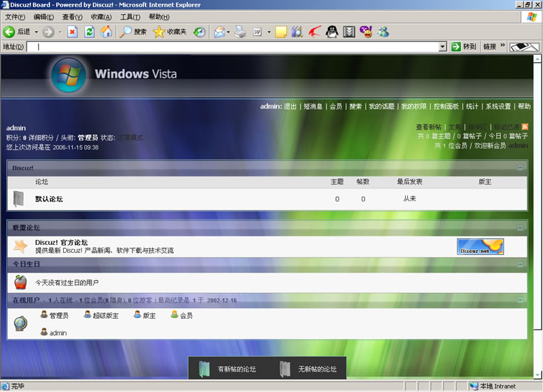
Task: Click the birthday apple icon
Action: (x=20, y=282)
